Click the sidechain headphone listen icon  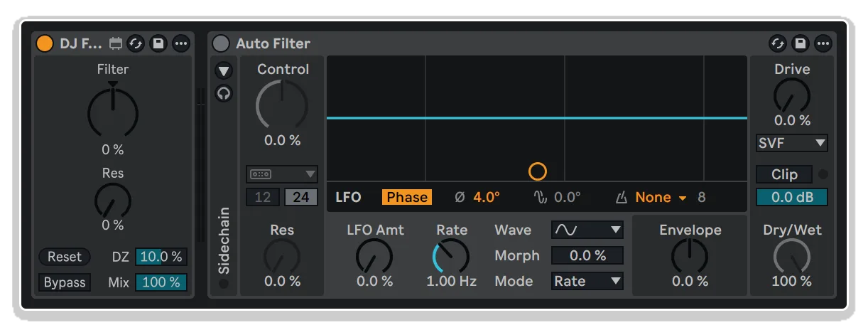[224, 93]
